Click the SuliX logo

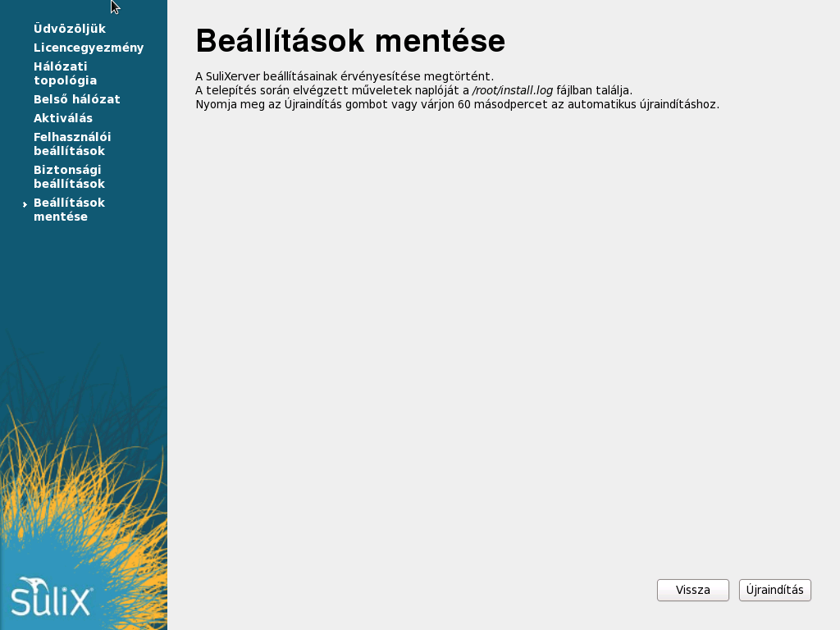pyautogui.click(x=52, y=597)
